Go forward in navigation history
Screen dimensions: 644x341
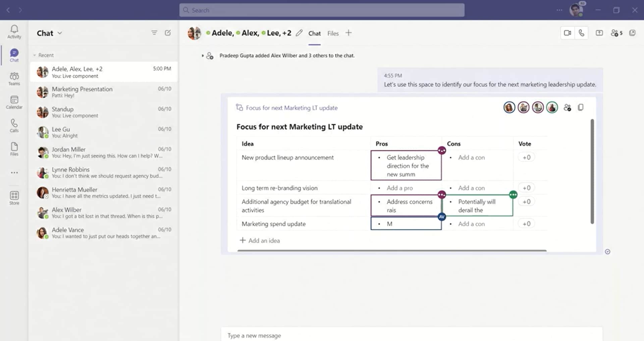coord(20,10)
